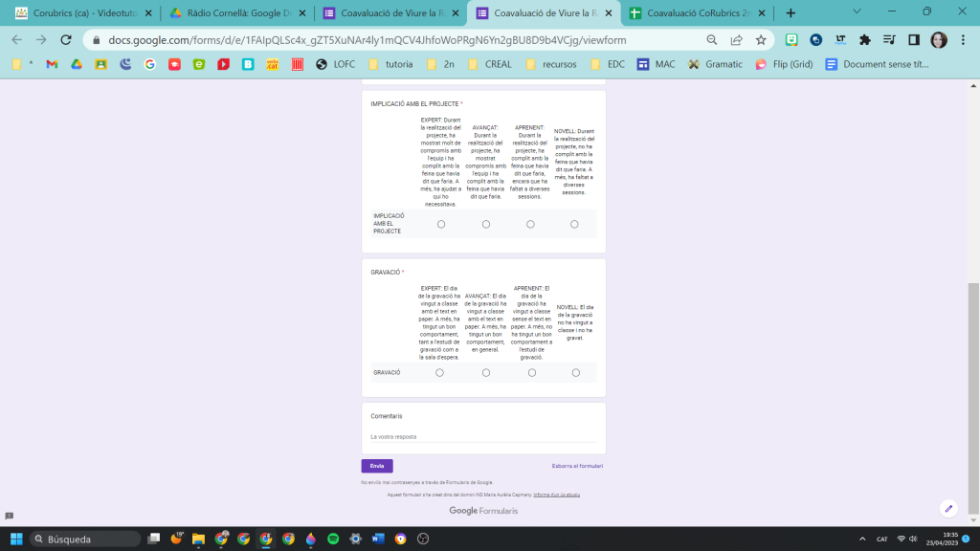980x551 pixels.
Task: Select EXPERT radio for Implicació amb el projecte
Action: pyautogui.click(x=440, y=224)
